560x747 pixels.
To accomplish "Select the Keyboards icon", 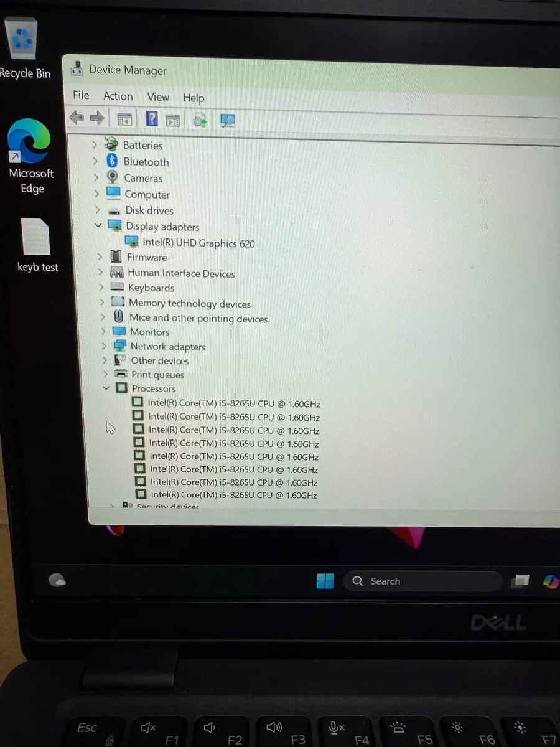I will (x=118, y=287).
